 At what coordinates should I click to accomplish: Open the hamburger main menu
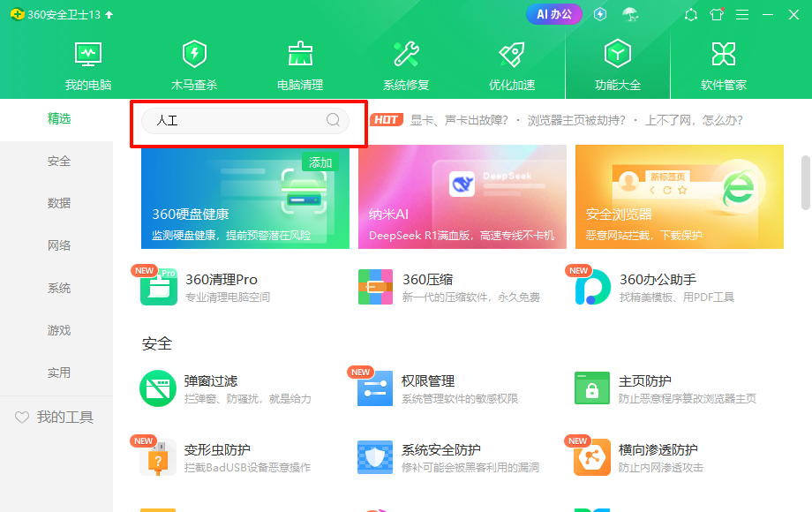[742, 14]
